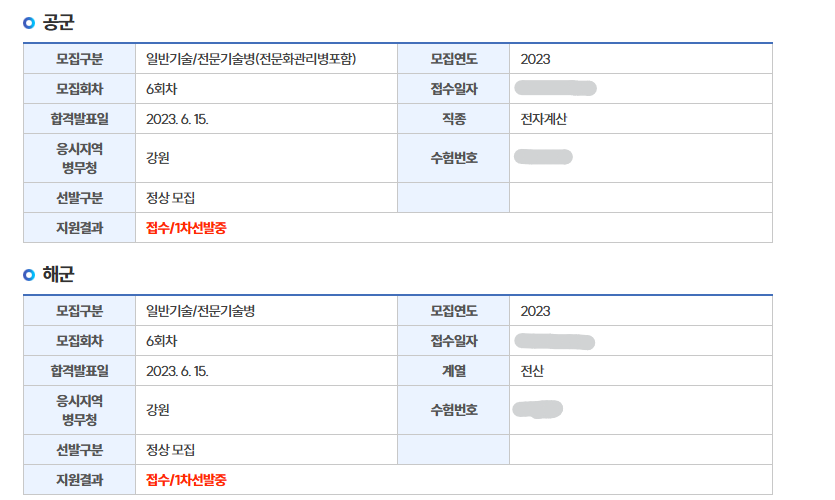Click the blue bullet icon beside 해군
The image size is (835, 500).
pos(29,274)
